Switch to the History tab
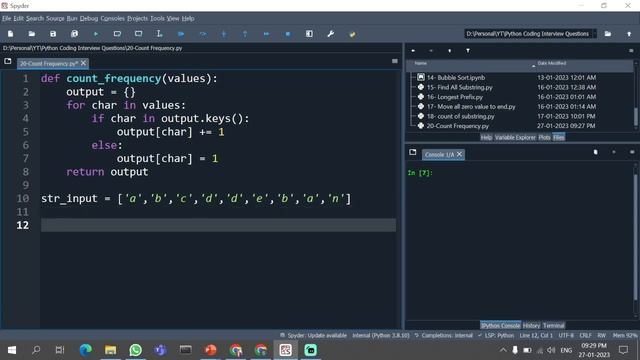Image resolution: width=640 pixels, height=360 pixels. coord(531,325)
